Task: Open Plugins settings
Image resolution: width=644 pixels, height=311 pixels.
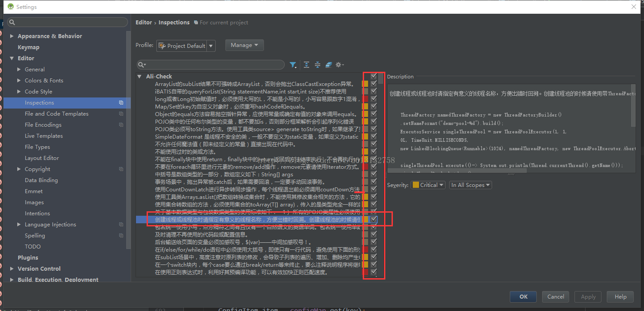Action: [x=28, y=258]
